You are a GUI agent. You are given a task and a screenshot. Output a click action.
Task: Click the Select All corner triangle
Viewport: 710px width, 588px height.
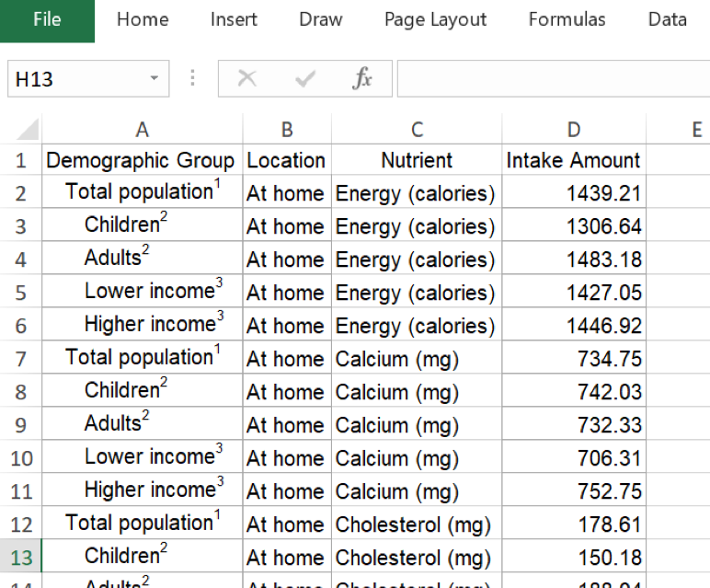pyautogui.click(x=28, y=129)
